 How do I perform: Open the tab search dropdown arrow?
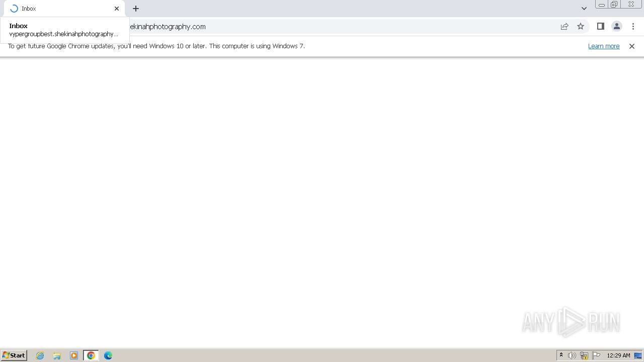click(x=584, y=9)
